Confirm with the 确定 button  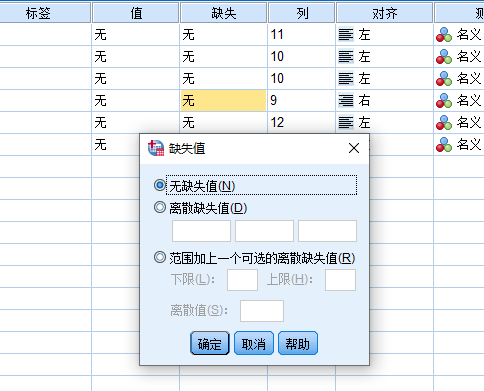tap(210, 343)
